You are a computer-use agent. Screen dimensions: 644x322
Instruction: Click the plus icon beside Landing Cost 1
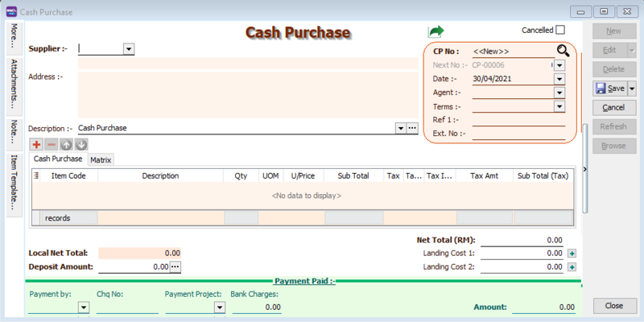[x=572, y=254]
